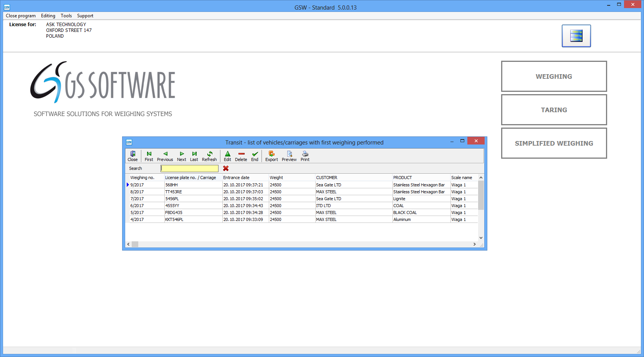End the selected weighing
The width and height of the screenshot is (644, 357).
[x=255, y=156]
